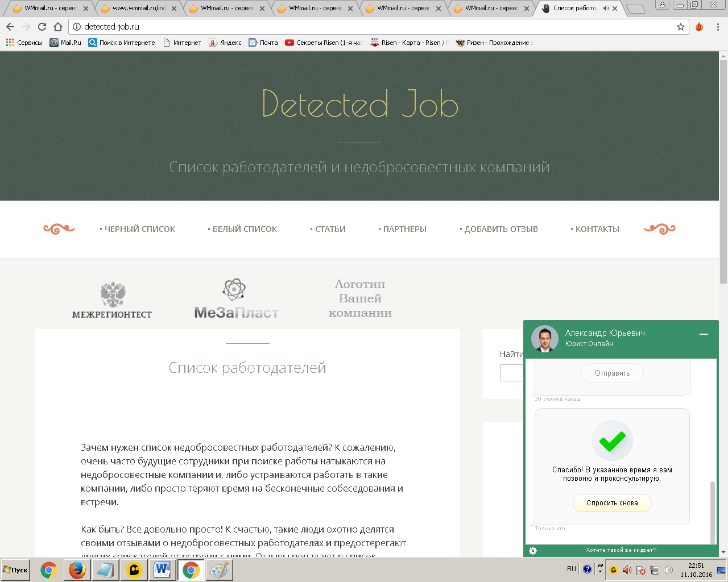Open the help question-mark tray icon
728x582 pixels.
(588, 569)
